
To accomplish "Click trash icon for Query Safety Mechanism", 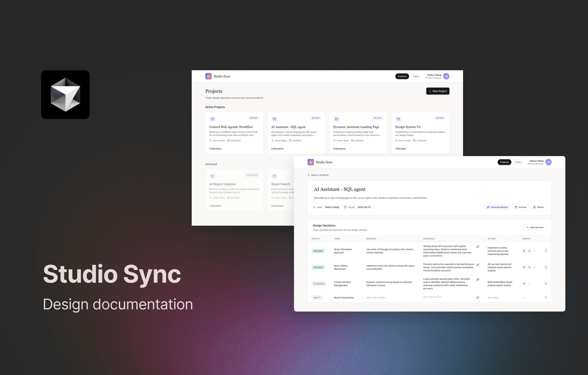I will (546, 267).
